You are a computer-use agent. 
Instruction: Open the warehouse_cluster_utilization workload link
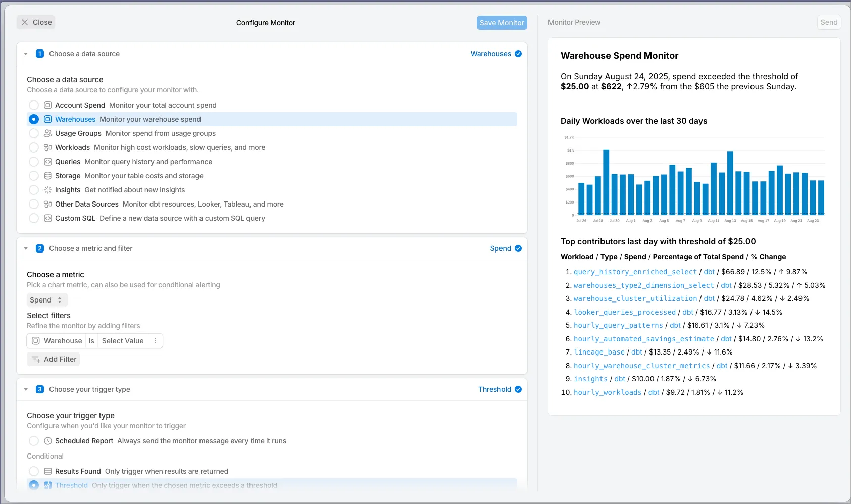pos(635,298)
